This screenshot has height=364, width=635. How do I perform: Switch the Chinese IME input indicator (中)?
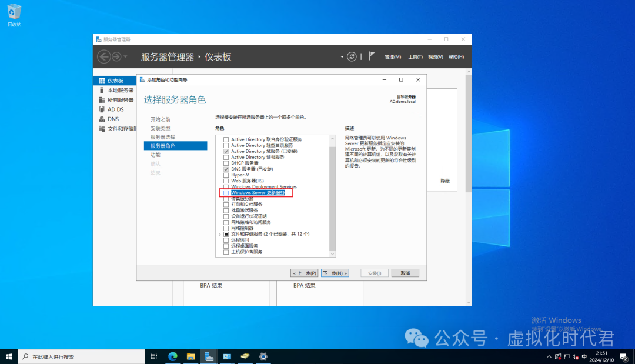tap(584, 357)
